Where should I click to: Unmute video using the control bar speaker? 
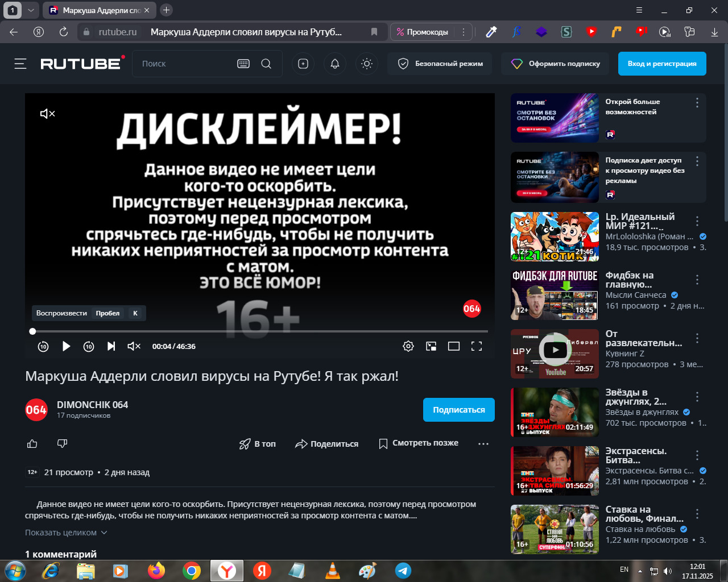tap(134, 346)
